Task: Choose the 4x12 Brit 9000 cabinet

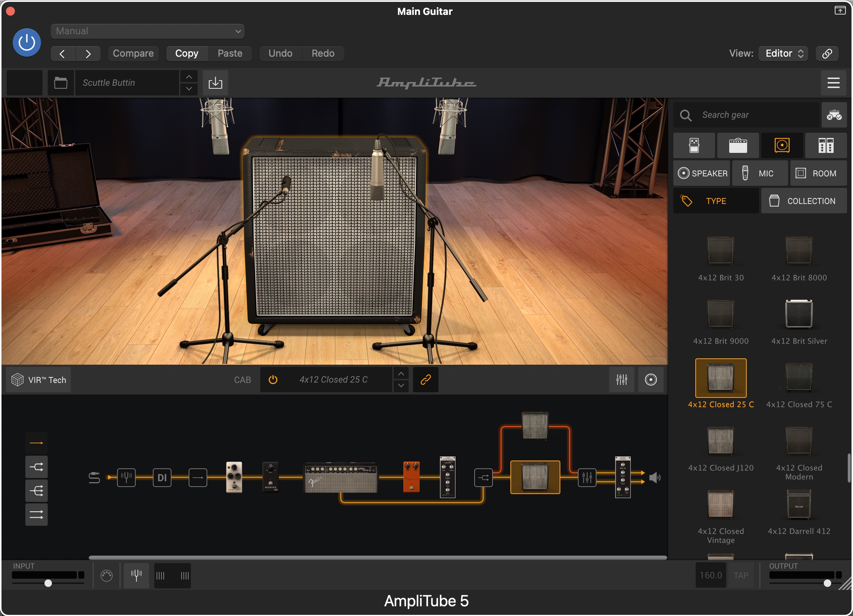Action: tap(721, 323)
